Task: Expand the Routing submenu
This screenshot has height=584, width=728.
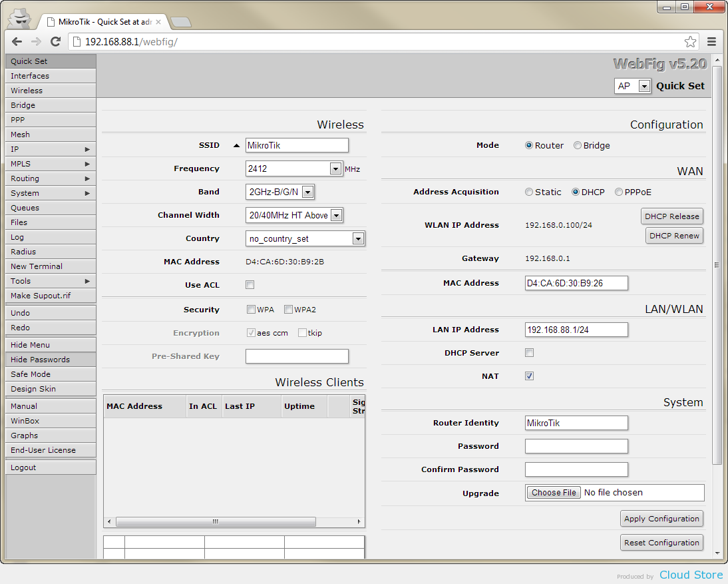Action: click(x=51, y=178)
